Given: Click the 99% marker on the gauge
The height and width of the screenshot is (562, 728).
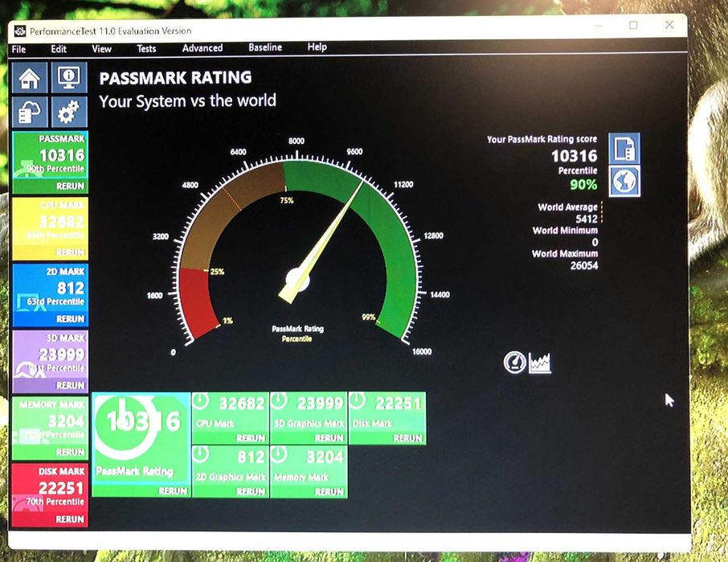Looking at the screenshot, I should click(369, 318).
